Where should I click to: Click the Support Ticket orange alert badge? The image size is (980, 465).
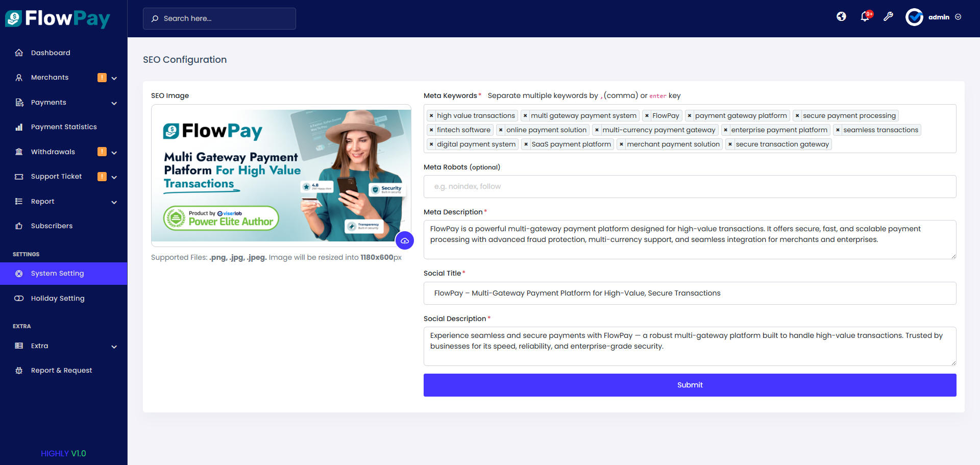(102, 177)
